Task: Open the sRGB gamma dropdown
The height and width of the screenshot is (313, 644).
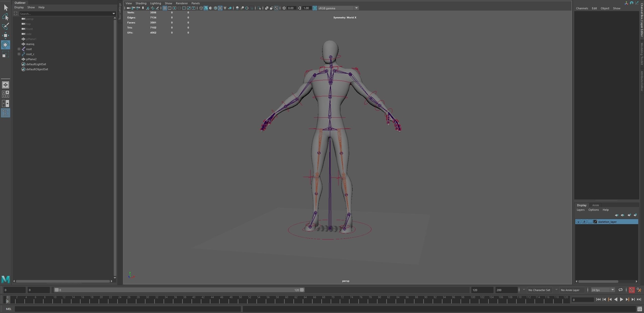Action: tap(356, 8)
